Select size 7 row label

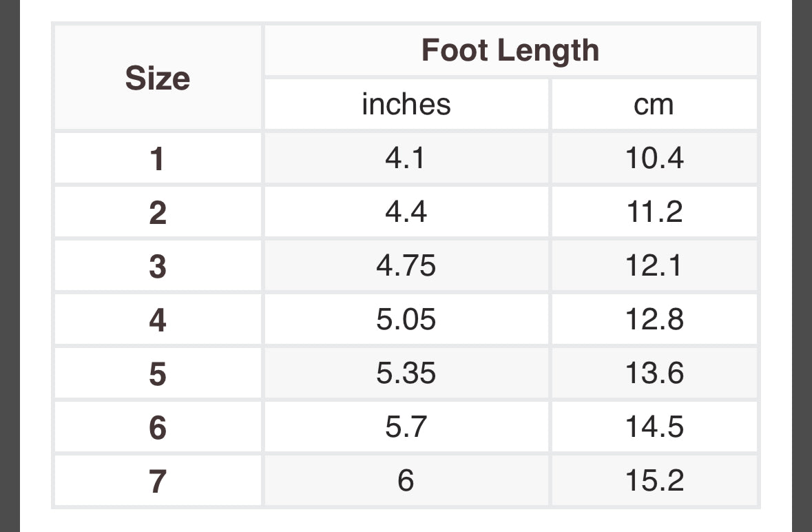(x=158, y=481)
